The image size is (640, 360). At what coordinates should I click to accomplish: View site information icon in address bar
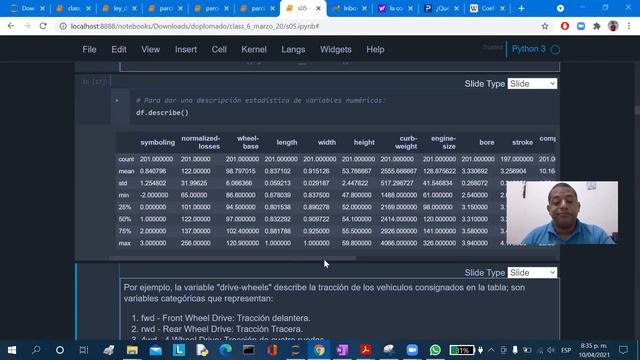(63, 26)
